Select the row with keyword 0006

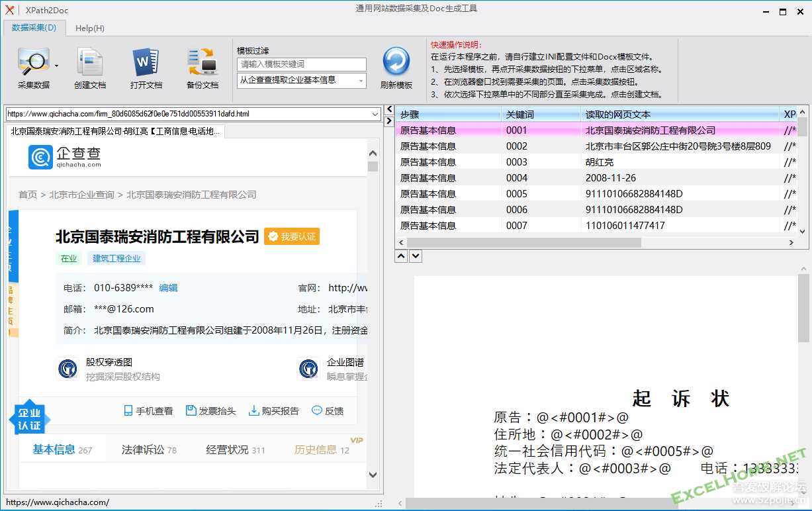click(596, 210)
